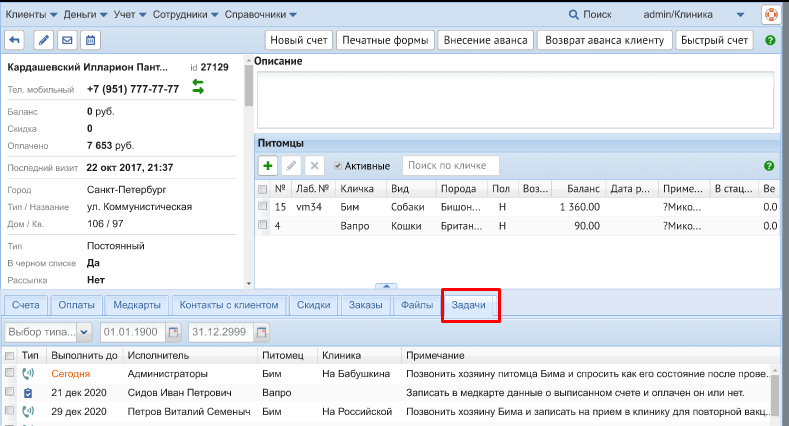Check the box for pet Бим
The height and width of the screenshot is (426, 789).
pyautogui.click(x=263, y=207)
